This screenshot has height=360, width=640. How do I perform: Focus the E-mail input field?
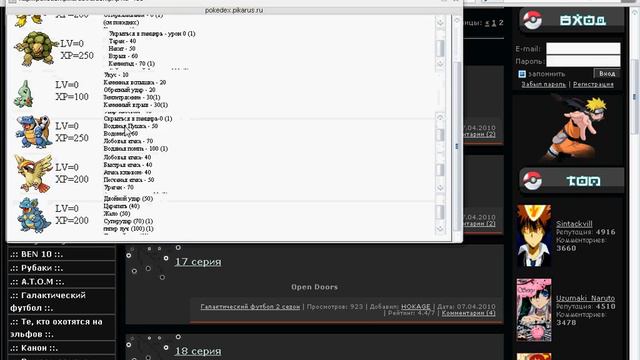click(x=583, y=49)
